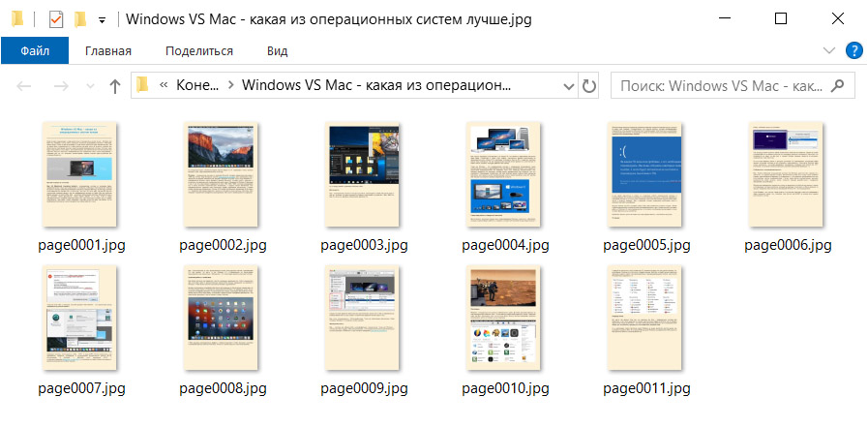Click the folder icon in the title bar

click(x=17, y=19)
